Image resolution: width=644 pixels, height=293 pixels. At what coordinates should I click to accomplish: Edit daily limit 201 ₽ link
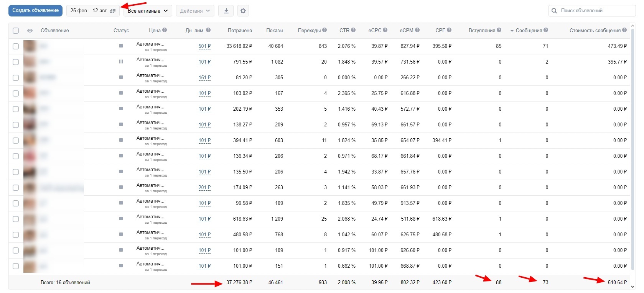(x=204, y=188)
